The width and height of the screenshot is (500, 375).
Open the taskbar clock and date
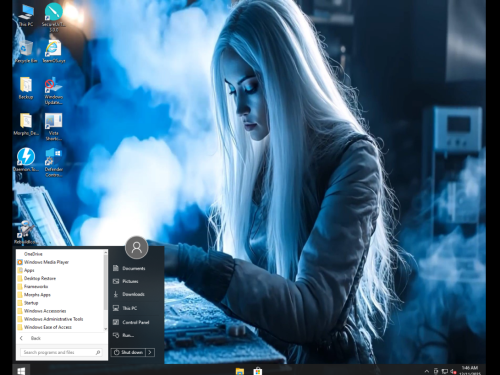click(x=470, y=370)
